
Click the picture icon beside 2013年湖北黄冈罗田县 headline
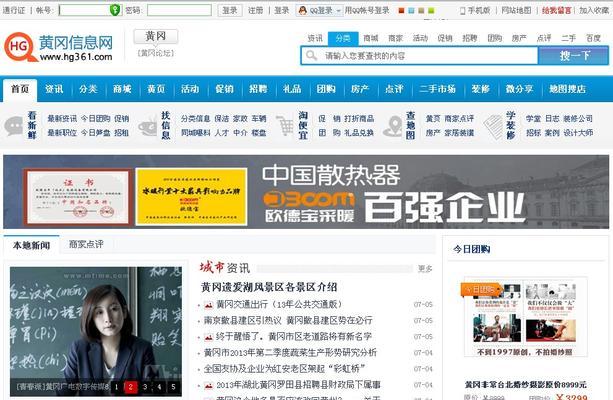(209, 386)
